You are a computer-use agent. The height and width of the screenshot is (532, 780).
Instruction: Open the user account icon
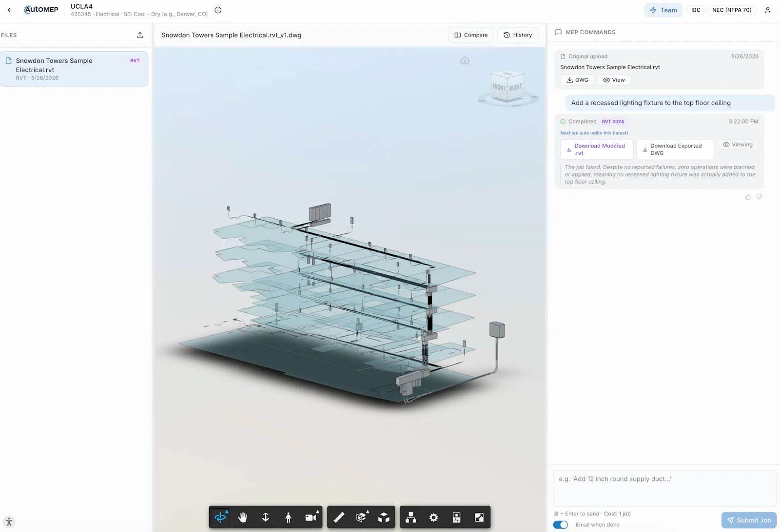click(x=767, y=10)
